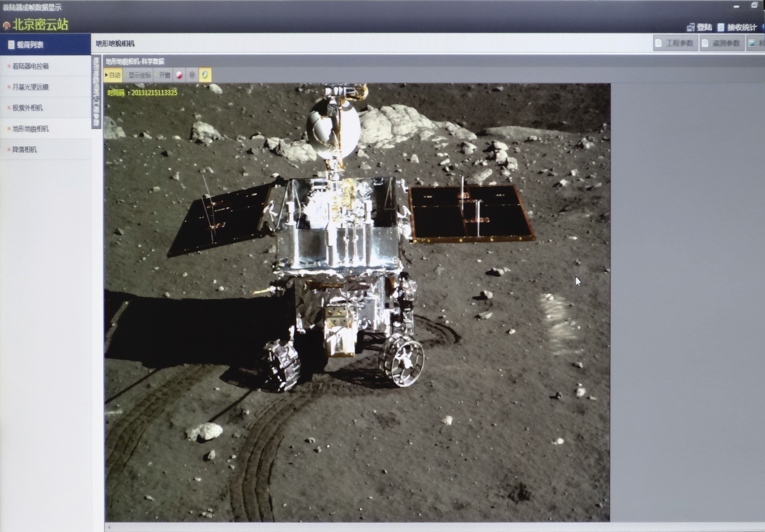Click the 北京密云站 station logo icon

6,25
